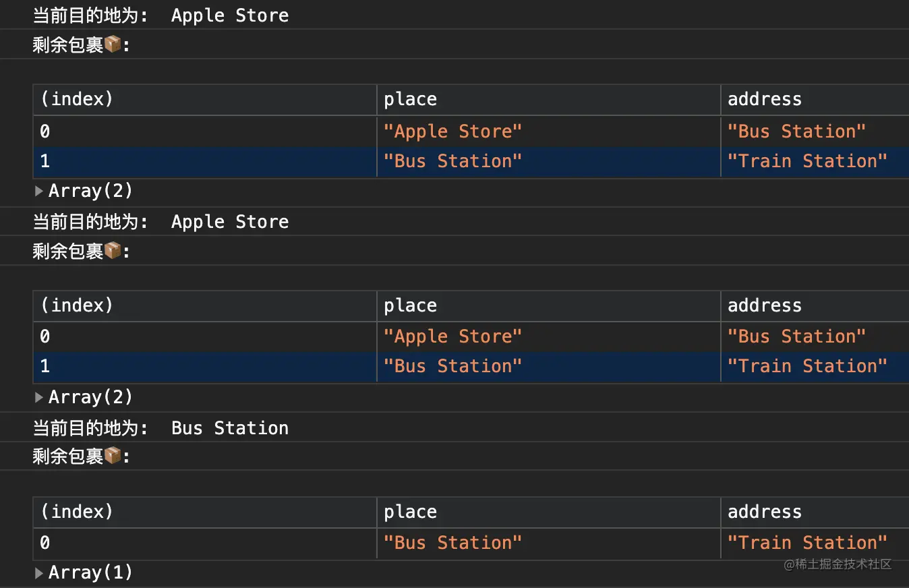Sort by address header in the single-row table
This screenshot has height=588, width=909.
(815, 512)
